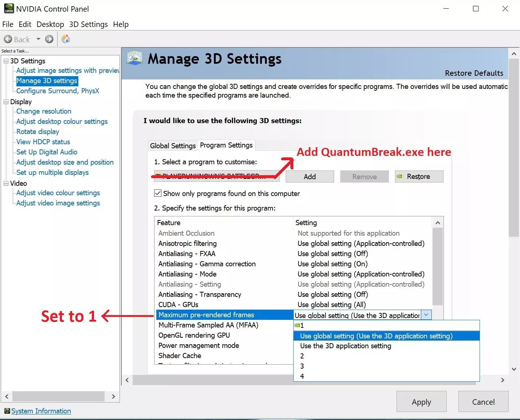This screenshot has width=520, height=420.
Task: Click the NVIDIA logo in the title bar
Action: point(9,8)
